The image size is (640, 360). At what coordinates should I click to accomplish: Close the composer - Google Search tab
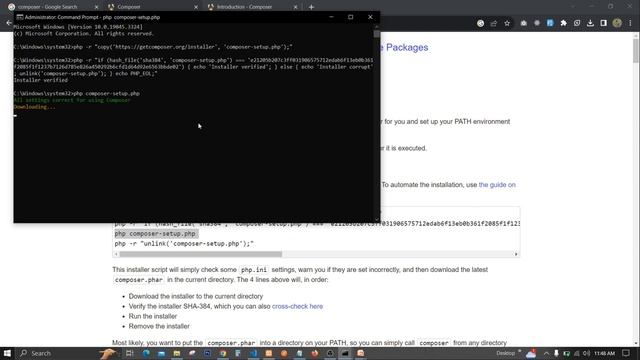[x=96, y=7]
